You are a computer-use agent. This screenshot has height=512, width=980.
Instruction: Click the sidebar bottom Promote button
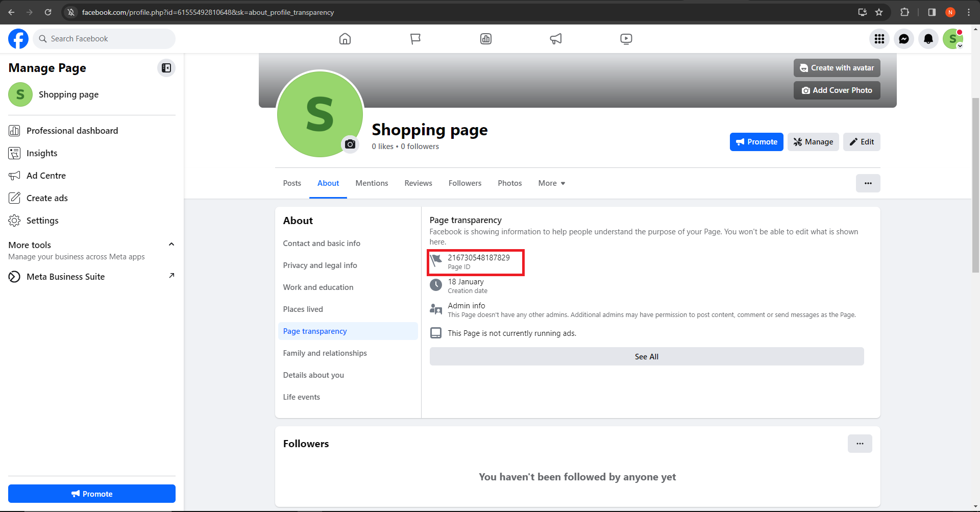tap(92, 494)
